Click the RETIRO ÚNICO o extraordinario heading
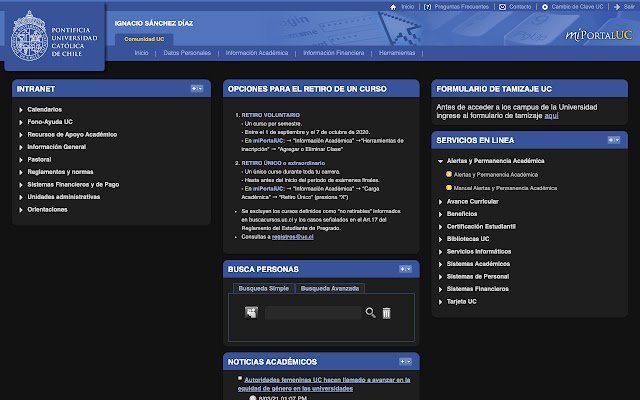This screenshot has height=400, width=640. click(x=283, y=163)
